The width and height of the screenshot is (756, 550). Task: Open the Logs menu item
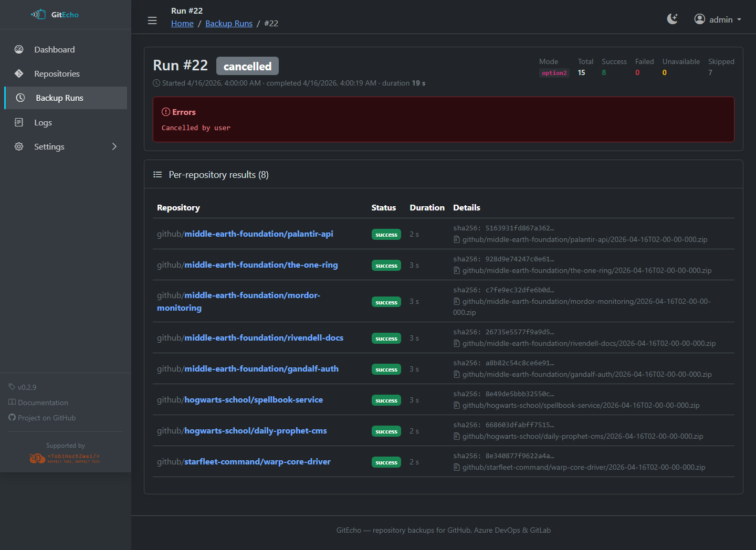43,122
